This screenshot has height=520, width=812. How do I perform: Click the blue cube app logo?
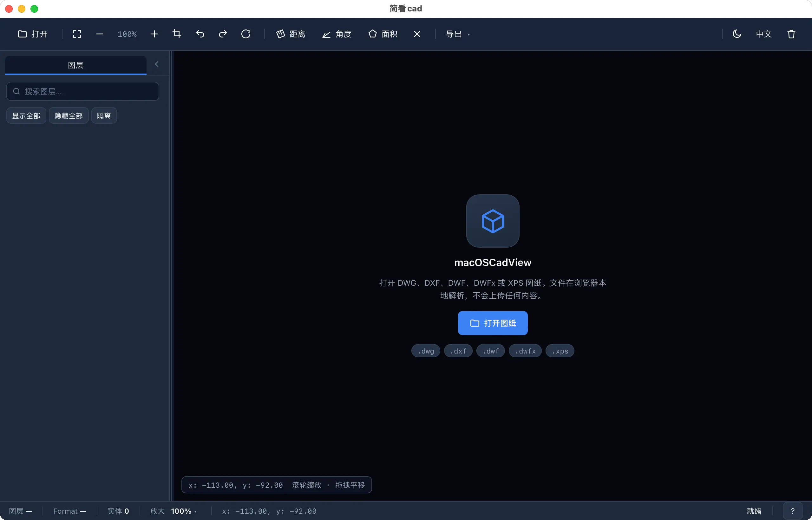click(493, 221)
